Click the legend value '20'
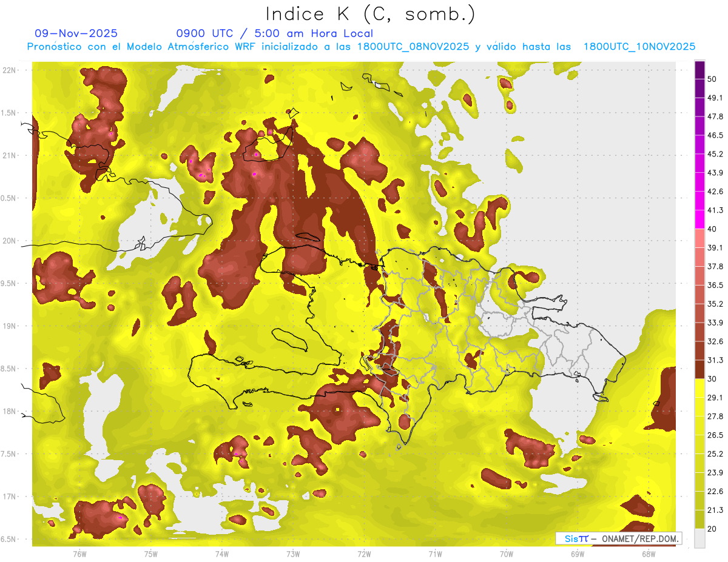 (712, 529)
